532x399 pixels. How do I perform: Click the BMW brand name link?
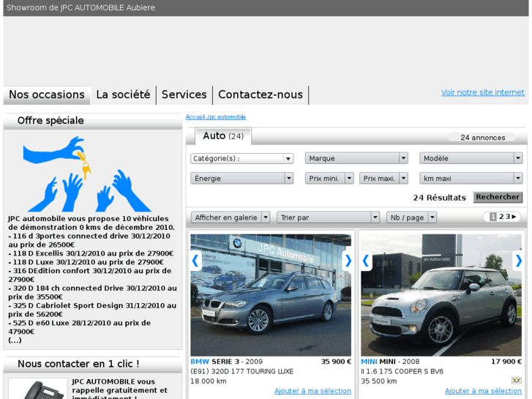click(x=200, y=362)
